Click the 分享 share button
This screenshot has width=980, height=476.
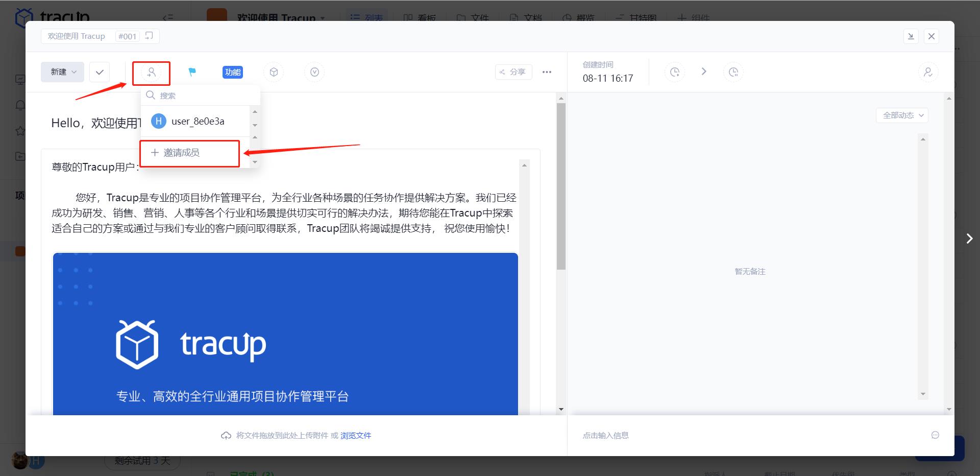[x=513, y=72]
